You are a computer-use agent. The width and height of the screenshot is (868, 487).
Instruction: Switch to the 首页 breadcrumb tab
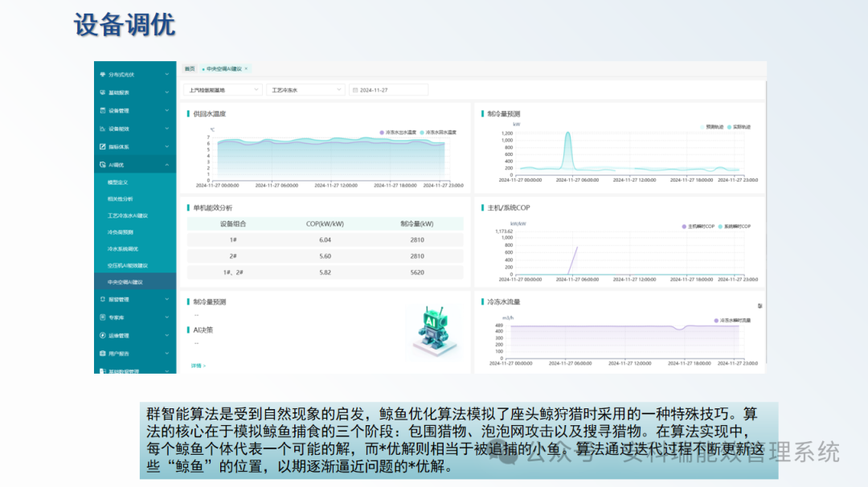pos(190,69)
